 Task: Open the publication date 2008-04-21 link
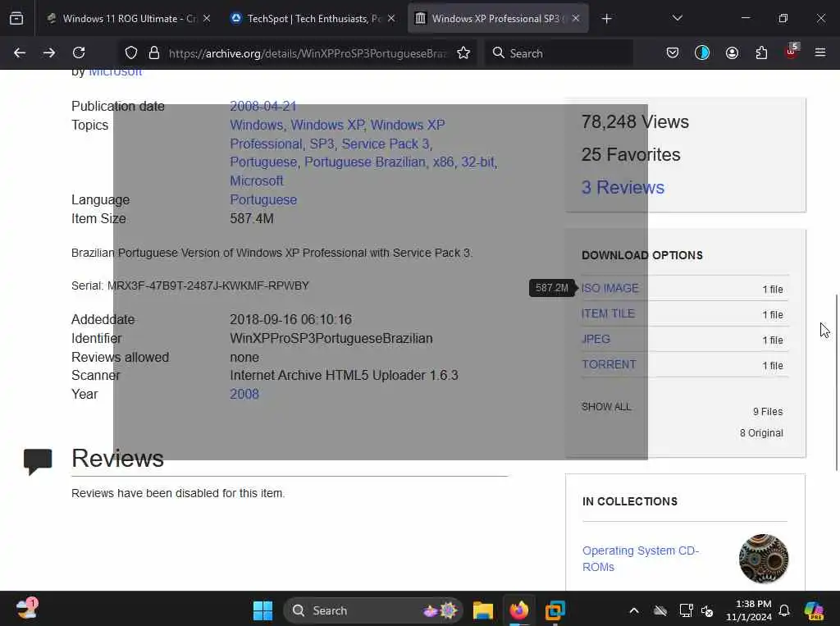[x=263, y=106]
